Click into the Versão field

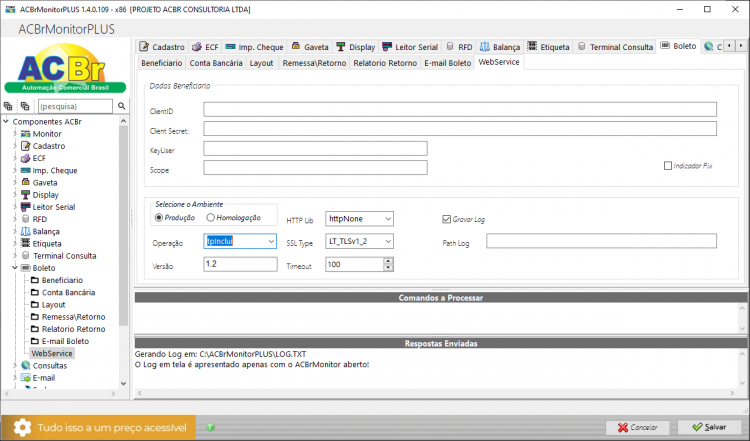tap(240, 264)
